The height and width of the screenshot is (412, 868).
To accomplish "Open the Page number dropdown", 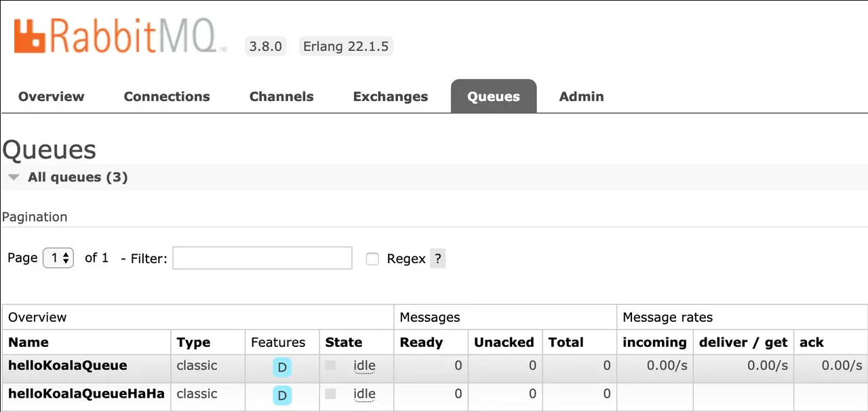I will [x=58, y=258].
